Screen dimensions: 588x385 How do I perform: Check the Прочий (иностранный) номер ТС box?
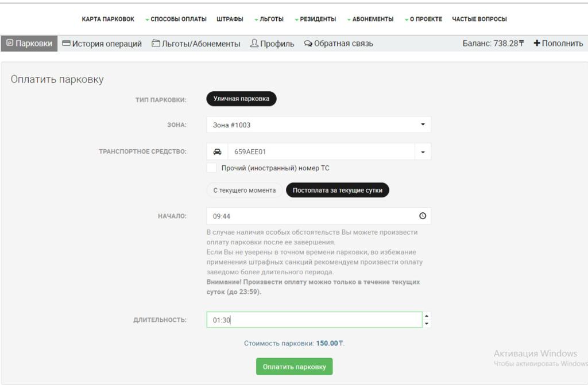[211, 168]
